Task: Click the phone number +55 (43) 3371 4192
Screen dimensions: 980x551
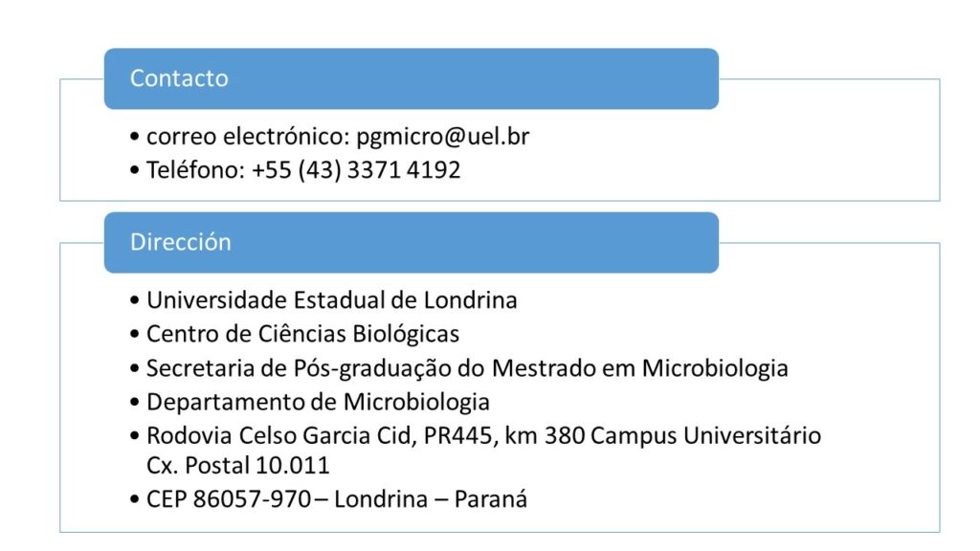Action: pyautogui.click(x=356, y=170)
